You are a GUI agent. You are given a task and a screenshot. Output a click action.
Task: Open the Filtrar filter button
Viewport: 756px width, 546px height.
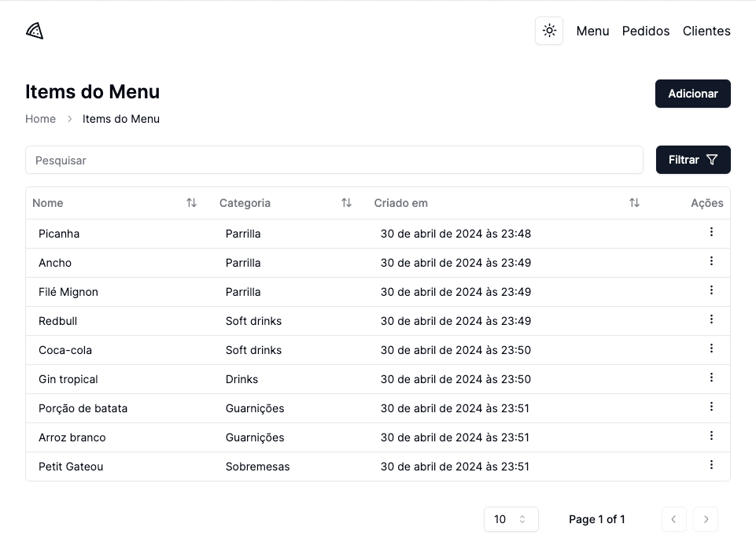692,160
